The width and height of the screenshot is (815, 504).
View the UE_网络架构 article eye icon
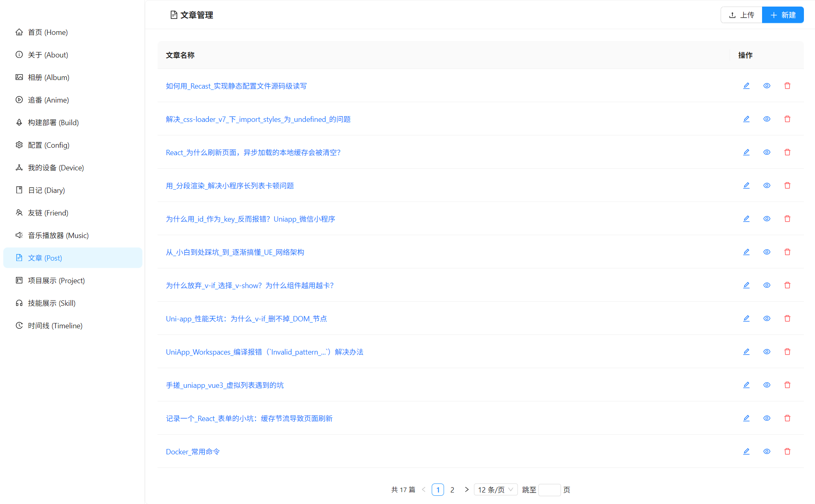(767, 252)
